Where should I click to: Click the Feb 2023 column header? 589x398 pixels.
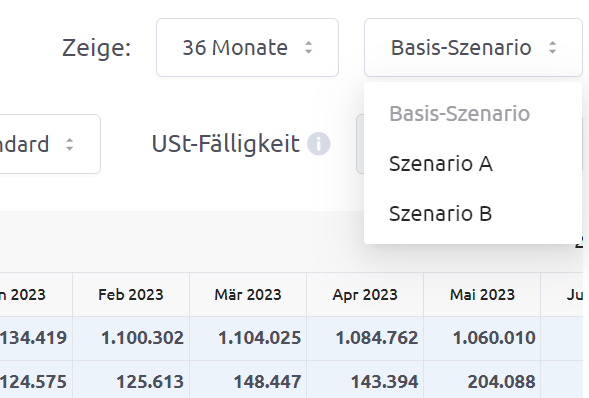point(131,295)
